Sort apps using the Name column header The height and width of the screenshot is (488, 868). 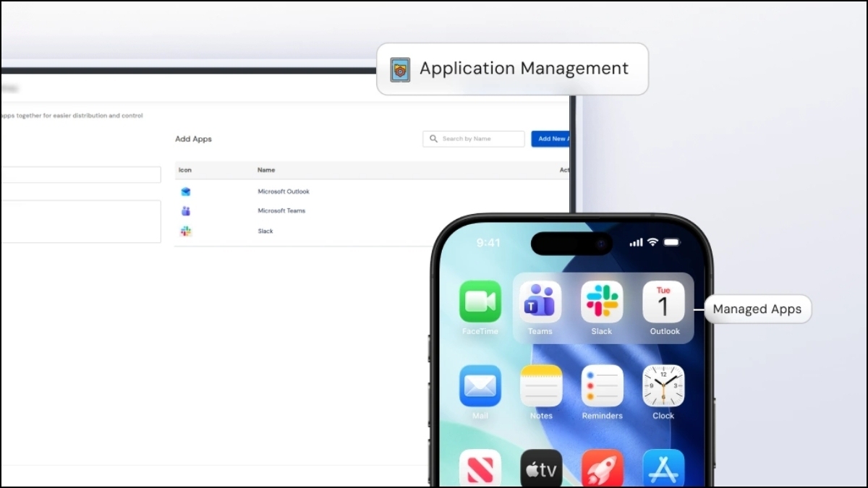[x=265, y=170]
